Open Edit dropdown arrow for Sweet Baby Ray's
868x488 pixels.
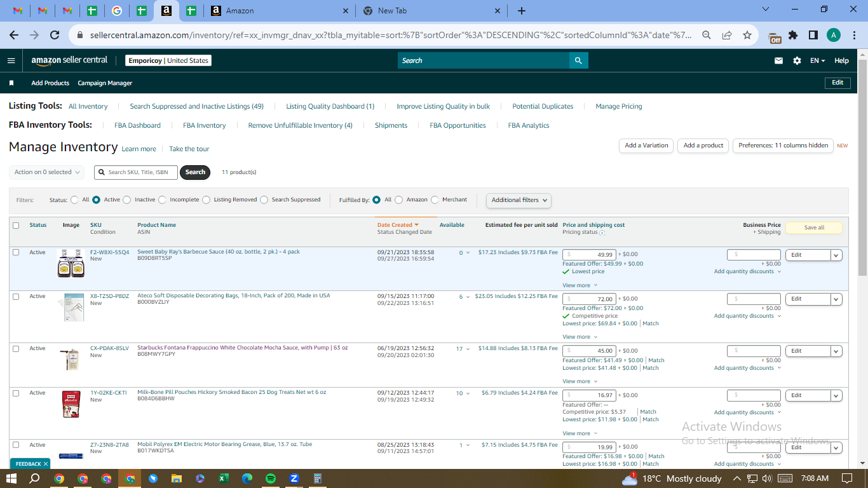(836, 255)
